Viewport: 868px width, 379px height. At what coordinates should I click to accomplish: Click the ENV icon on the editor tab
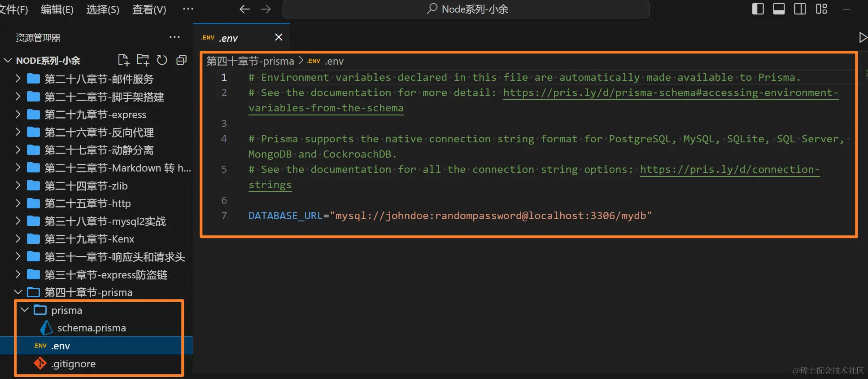click(x=208, y=38)
